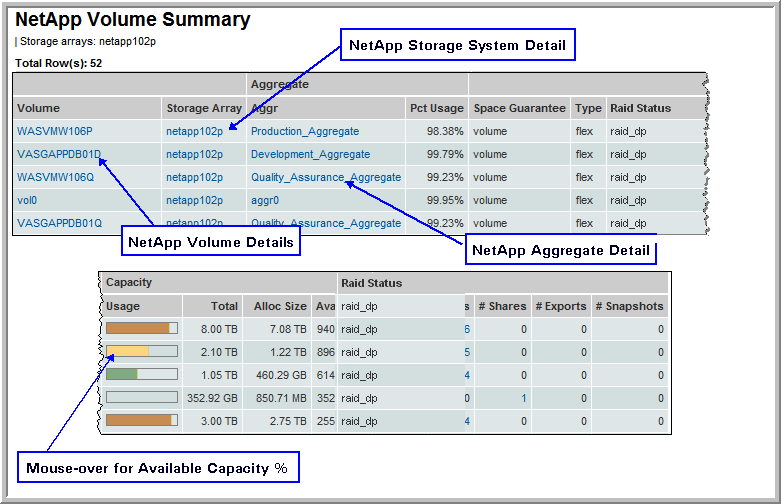Click the Storage Array column header

203,108
